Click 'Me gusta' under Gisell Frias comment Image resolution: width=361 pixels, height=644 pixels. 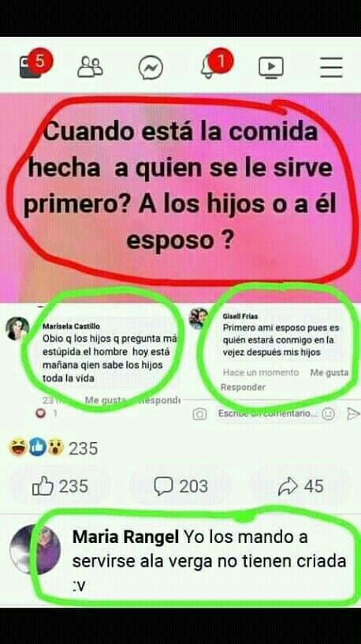[x=329, y=373]
